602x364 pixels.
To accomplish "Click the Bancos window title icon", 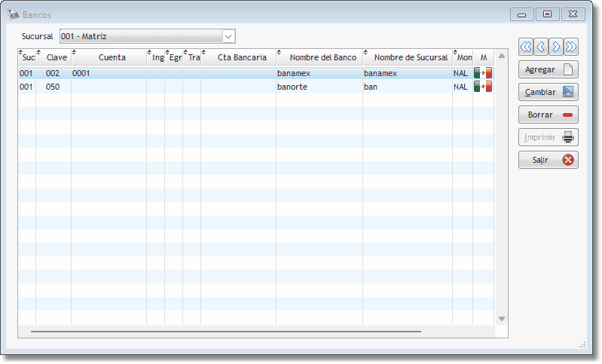I will coord(14,14).
